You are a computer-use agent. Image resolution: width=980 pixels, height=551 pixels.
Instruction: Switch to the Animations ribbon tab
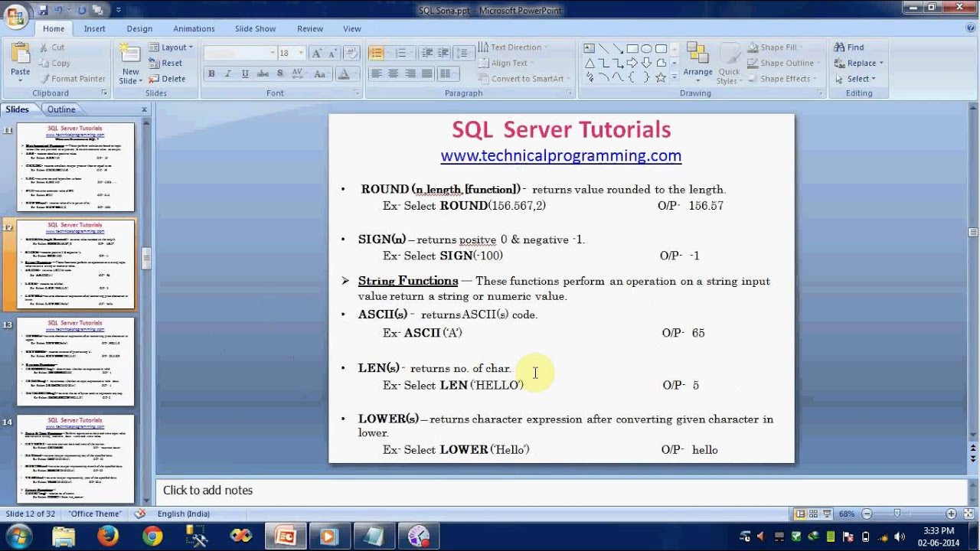pyautogui.click(x=194, y=28)
